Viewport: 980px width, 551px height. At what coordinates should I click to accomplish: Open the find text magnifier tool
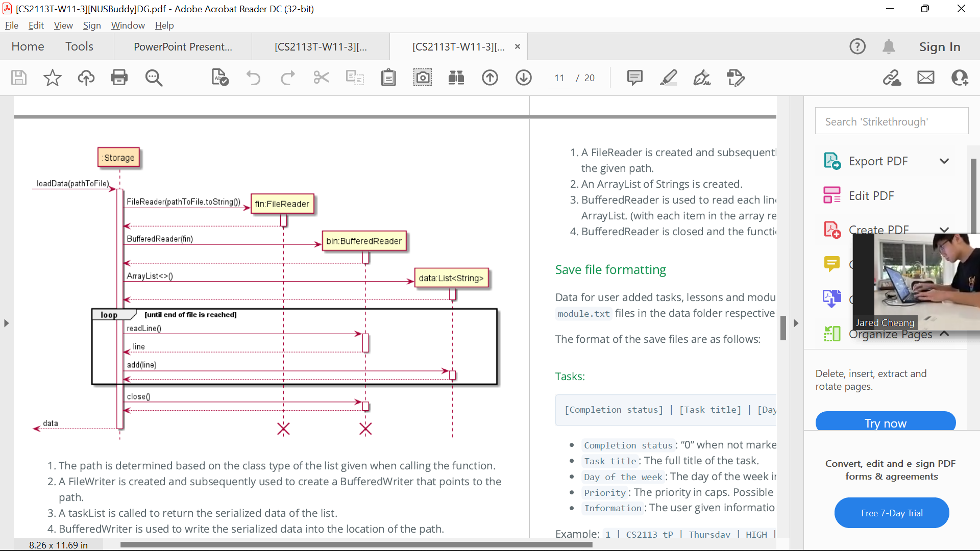point(153,78)
